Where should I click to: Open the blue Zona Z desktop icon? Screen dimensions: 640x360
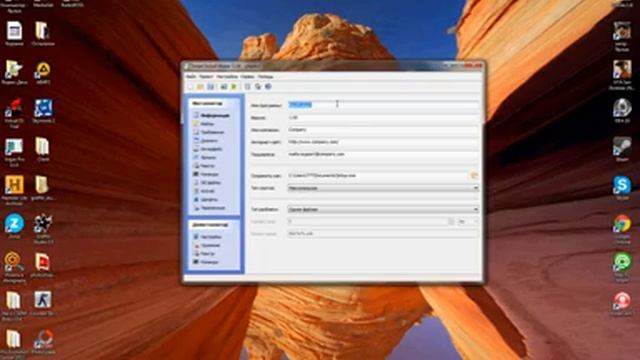point(14,226)
